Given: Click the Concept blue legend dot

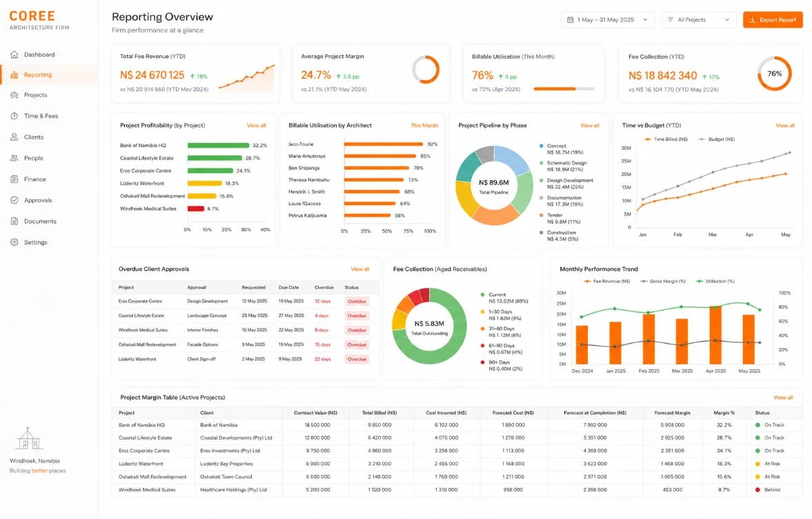Looking at the screenshot, I should (541, 146).
